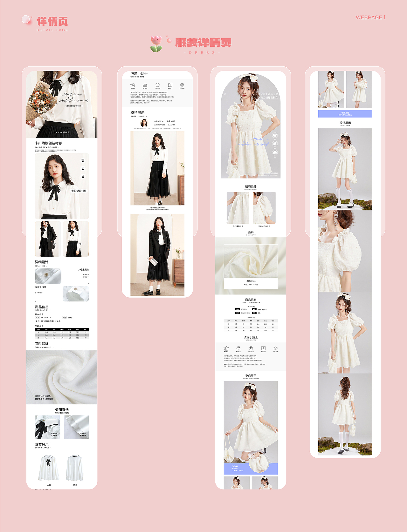Image resolution: width=407 pixels, height=532 pixels.
Task: Click the pink tulip icon
Action: pos(156,44)
